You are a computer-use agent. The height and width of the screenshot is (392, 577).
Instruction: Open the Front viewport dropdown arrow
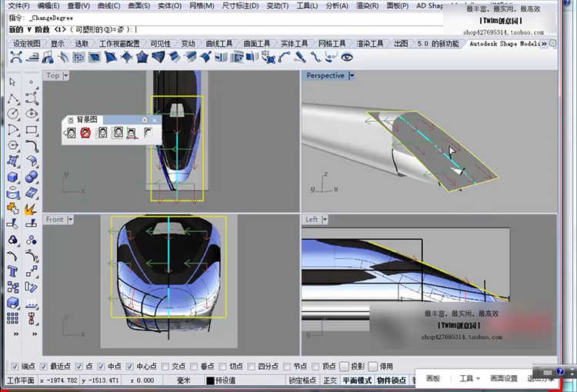pyautogui.click(x=70, y=219)
